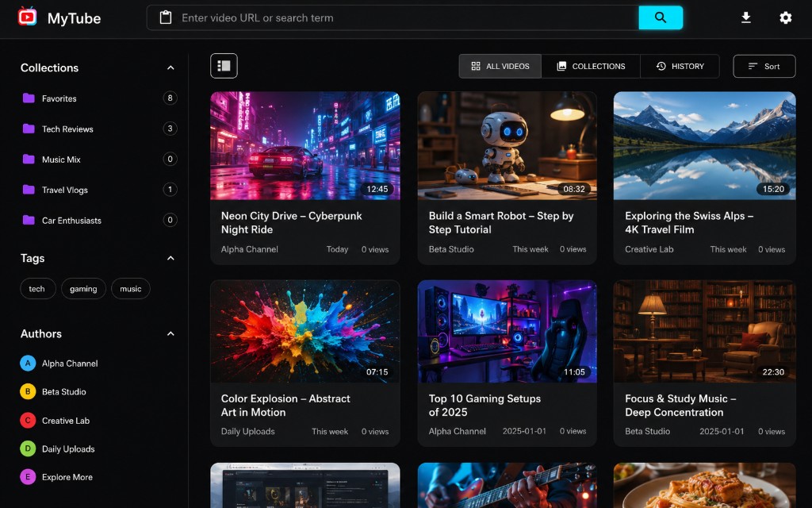Click the title 'Neon City Drive – Cyberpunk Night Ride'
This screenshot has height=508, width=812.
(x=292, y=222)
